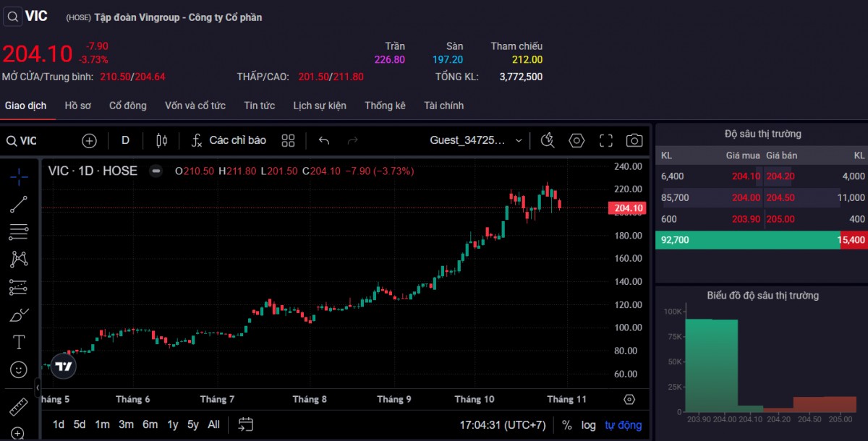Enter fullscreen chart mode
Viewport: 868px width, 441px height.
[606, 141]
